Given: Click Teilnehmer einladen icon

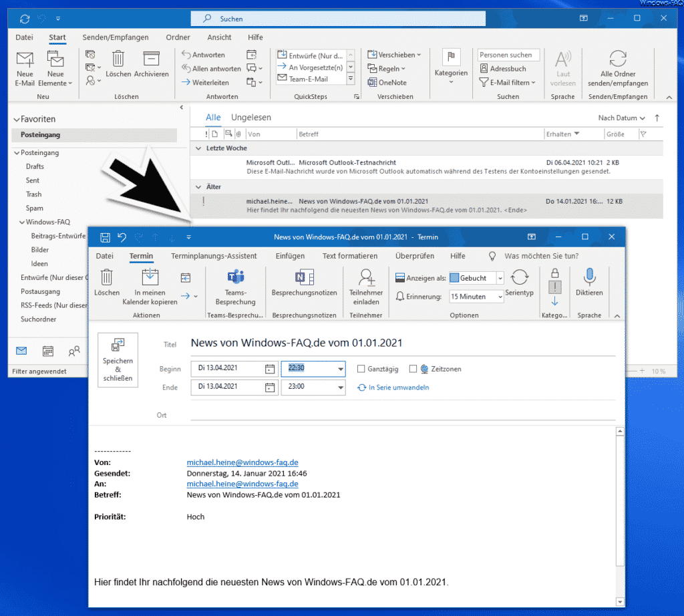Looking at the screenshot, I should click(366, 287).
